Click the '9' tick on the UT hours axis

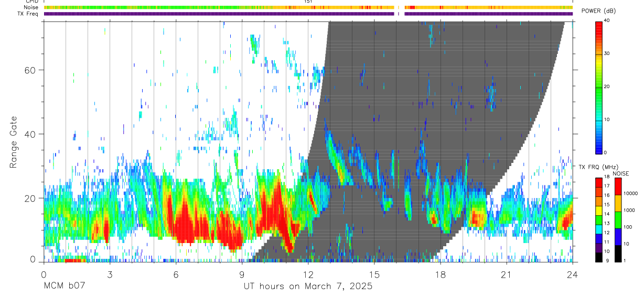pos(242,274)
